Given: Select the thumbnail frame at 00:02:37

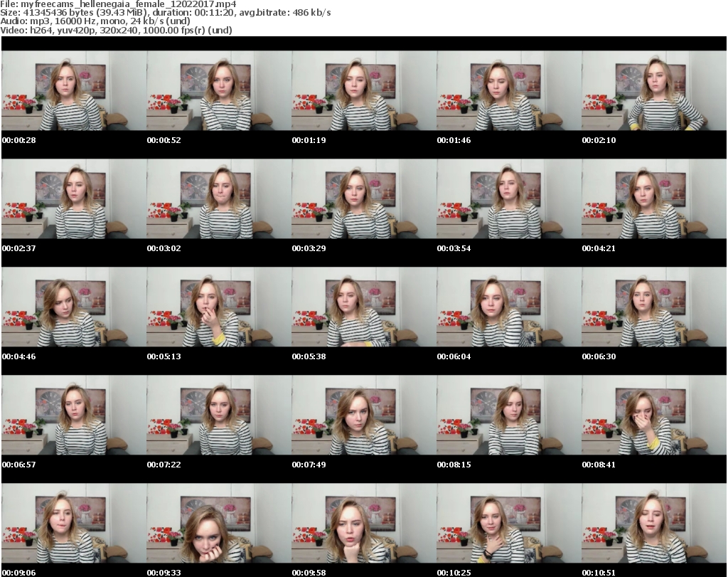Looking at the screenshot, I should tap(74, 198).
